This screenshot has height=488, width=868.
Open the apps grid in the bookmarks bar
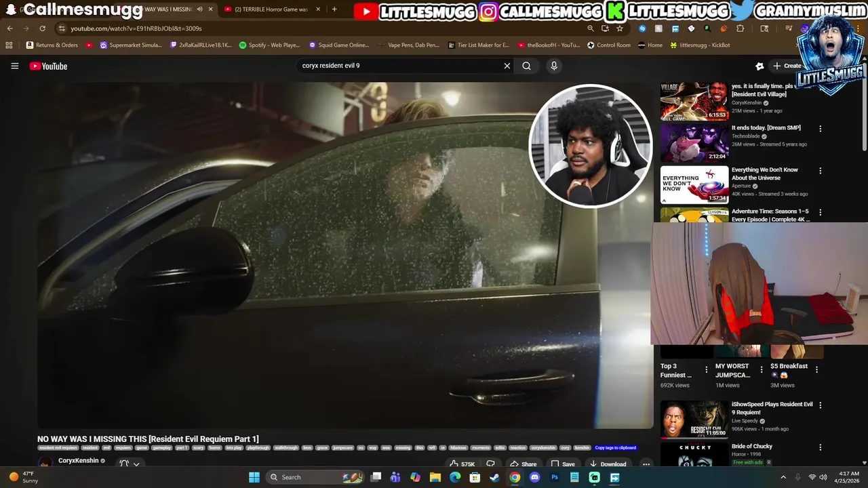point(9,45)
